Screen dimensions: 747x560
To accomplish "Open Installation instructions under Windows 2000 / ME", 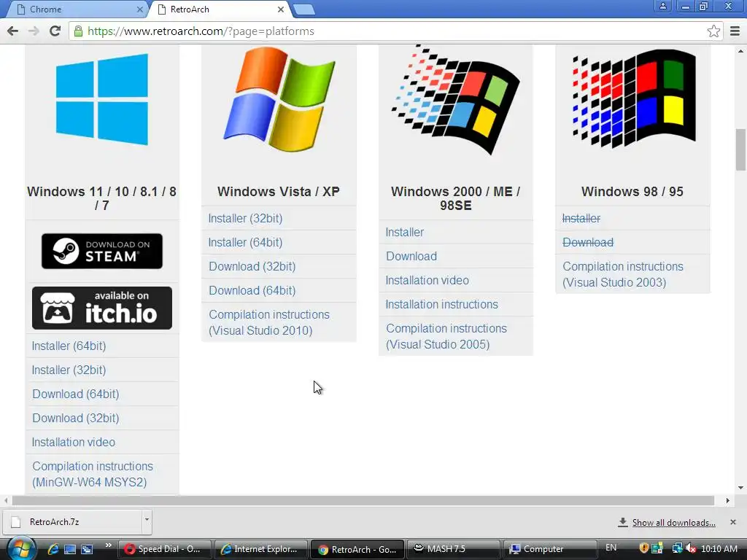I will coord(441,304).
